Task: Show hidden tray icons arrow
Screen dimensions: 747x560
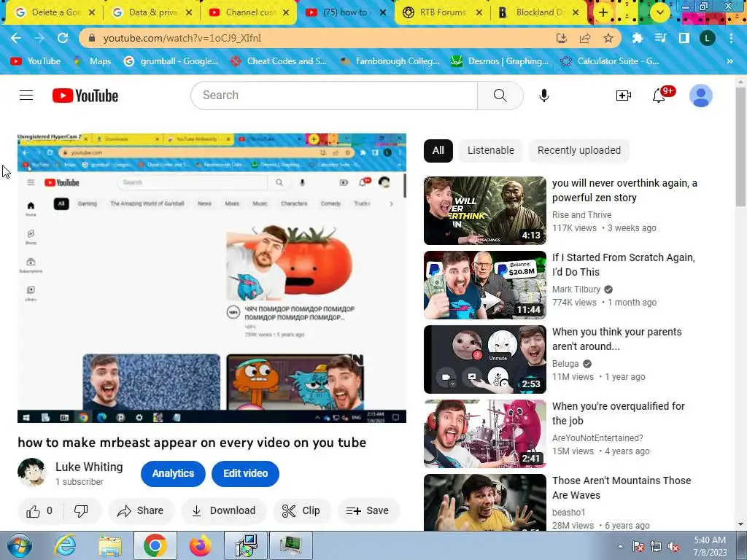Action: tap(620, 547)
